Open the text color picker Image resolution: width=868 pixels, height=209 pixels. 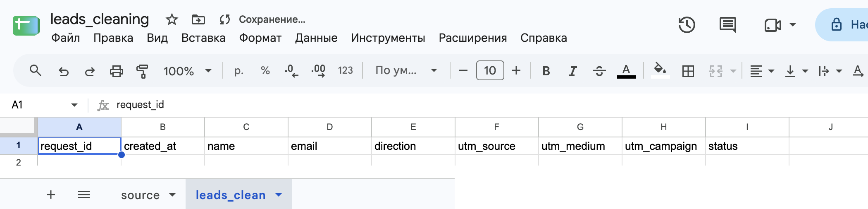click(x=626, y=71)
